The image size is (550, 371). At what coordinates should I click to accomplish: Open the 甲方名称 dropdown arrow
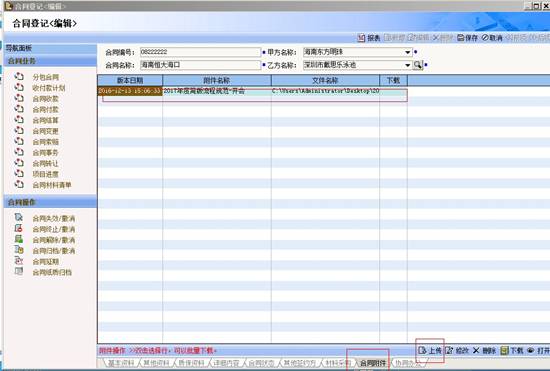[x=408, y=52]
